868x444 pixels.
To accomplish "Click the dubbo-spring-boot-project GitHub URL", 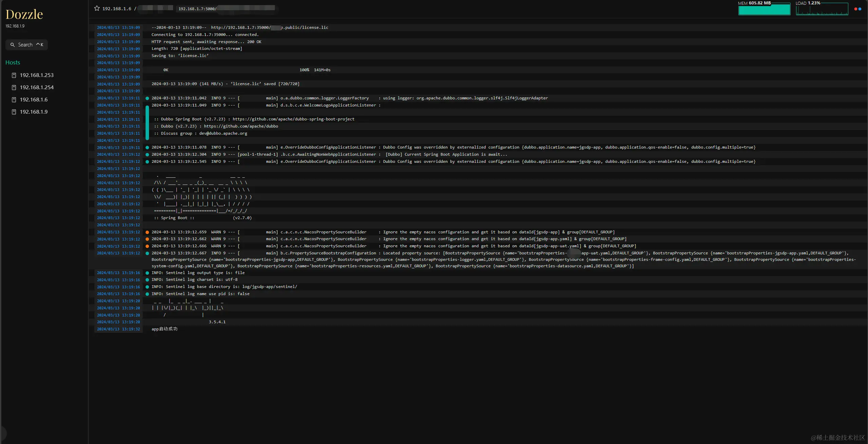I will point(293,119).
